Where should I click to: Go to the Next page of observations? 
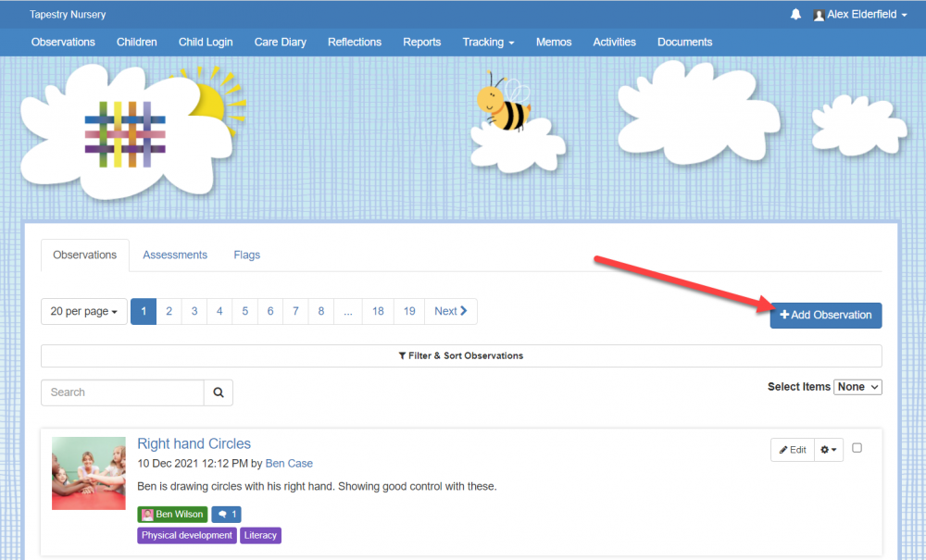coord(451,311)
